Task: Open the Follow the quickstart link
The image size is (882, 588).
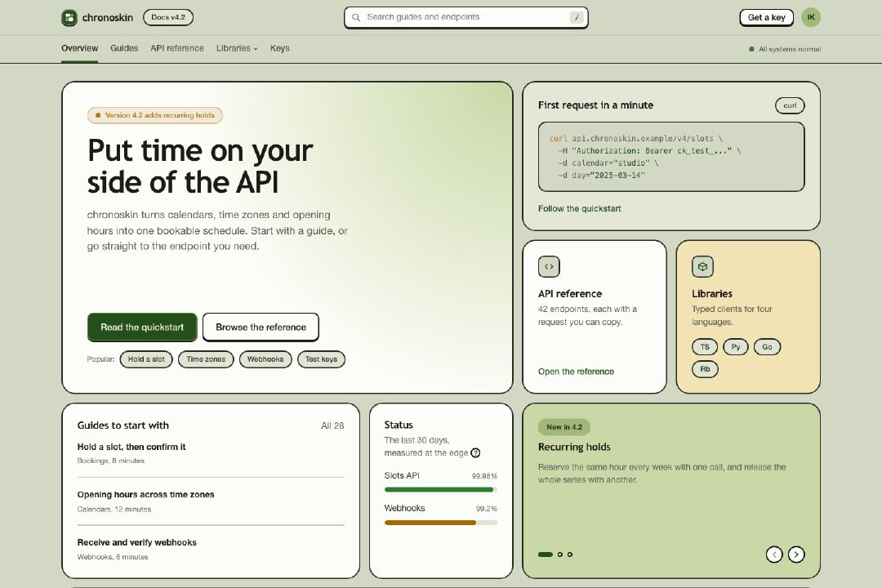Action: [x=579, y=208]
